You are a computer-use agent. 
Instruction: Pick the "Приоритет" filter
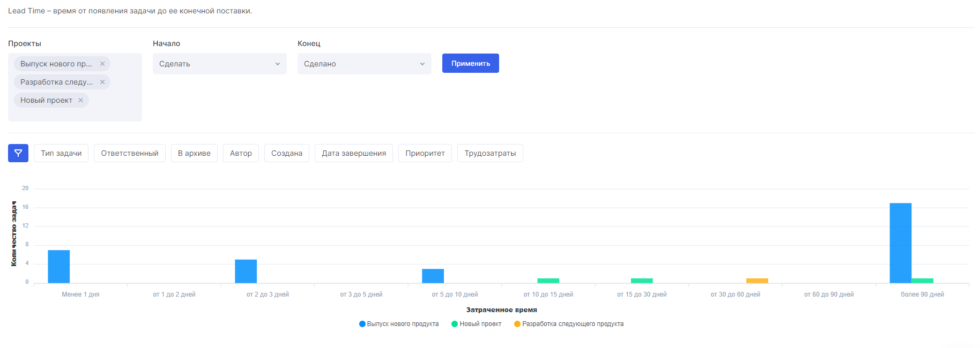tap(425, 153)
